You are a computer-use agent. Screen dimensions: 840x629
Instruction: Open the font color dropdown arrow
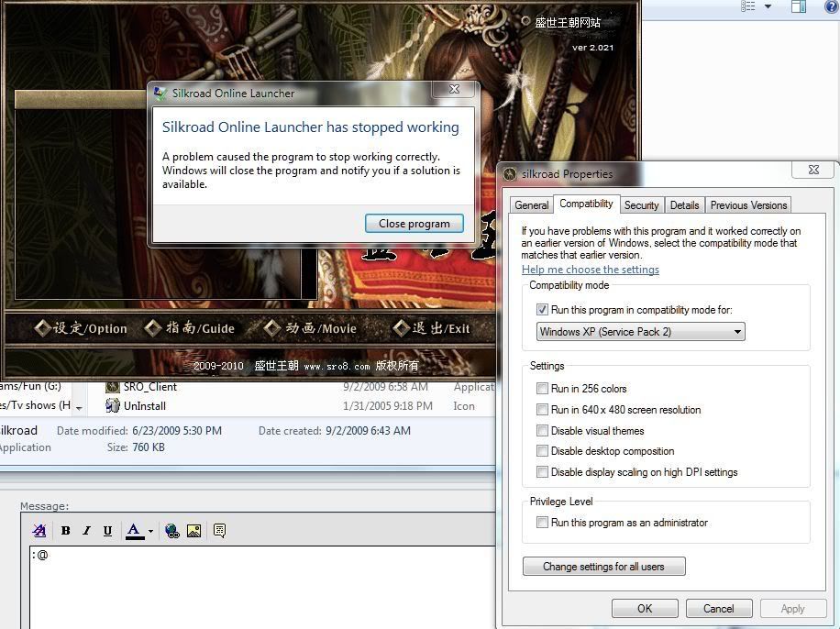click(150, 531)
